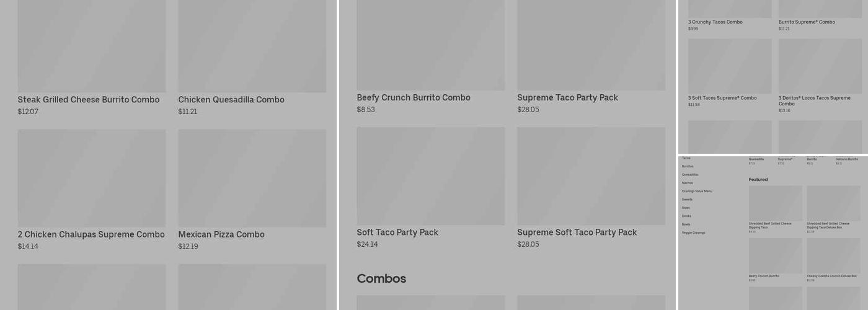Select the Sweets category

[687, 200]
